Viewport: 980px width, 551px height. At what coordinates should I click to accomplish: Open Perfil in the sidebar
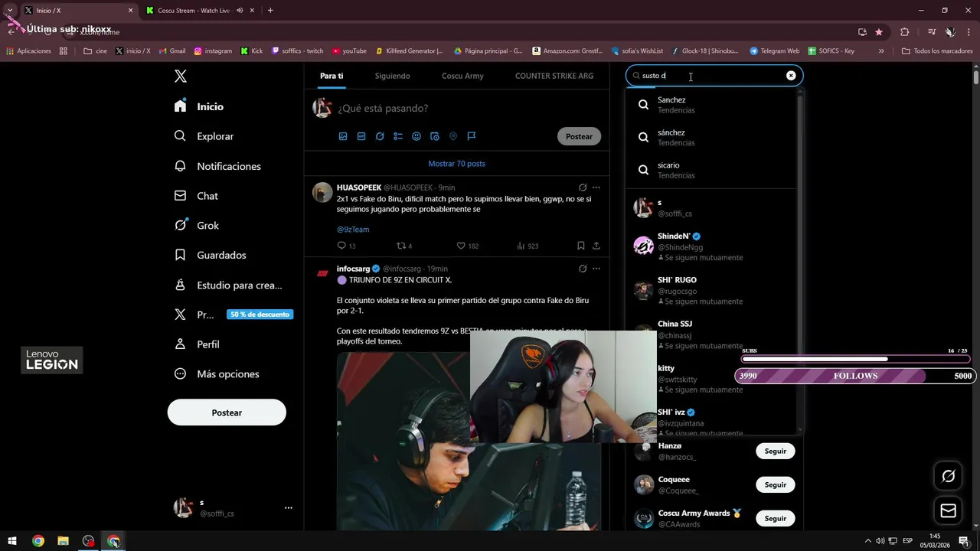point(197,344)
